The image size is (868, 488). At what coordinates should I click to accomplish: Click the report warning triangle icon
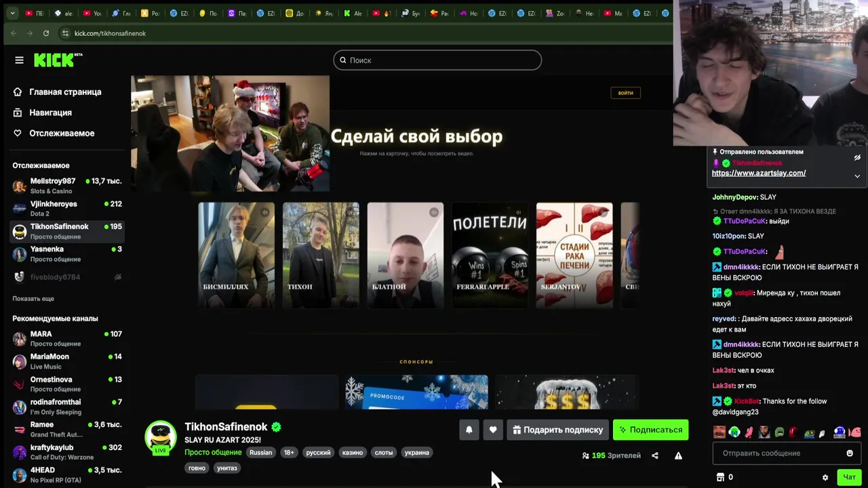tap(678, 455)
